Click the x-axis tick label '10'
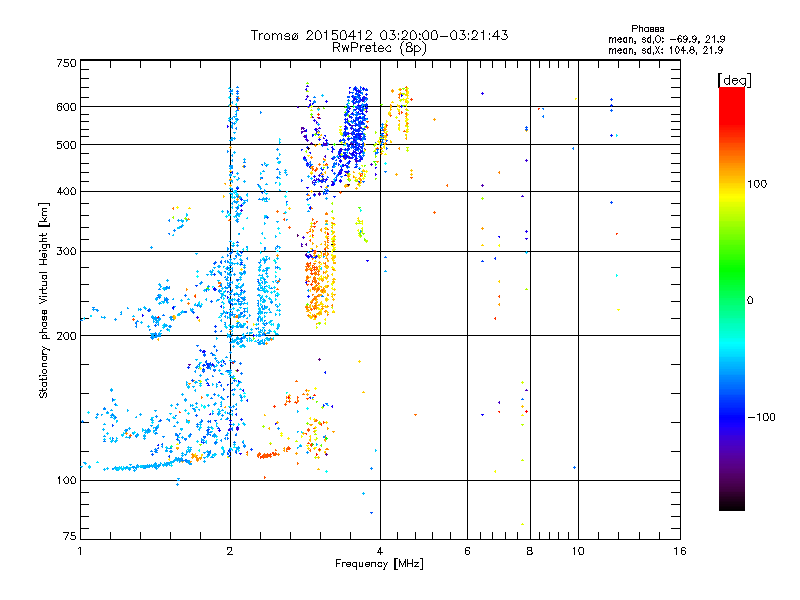The image size is (800, 600). click(578, 551)
